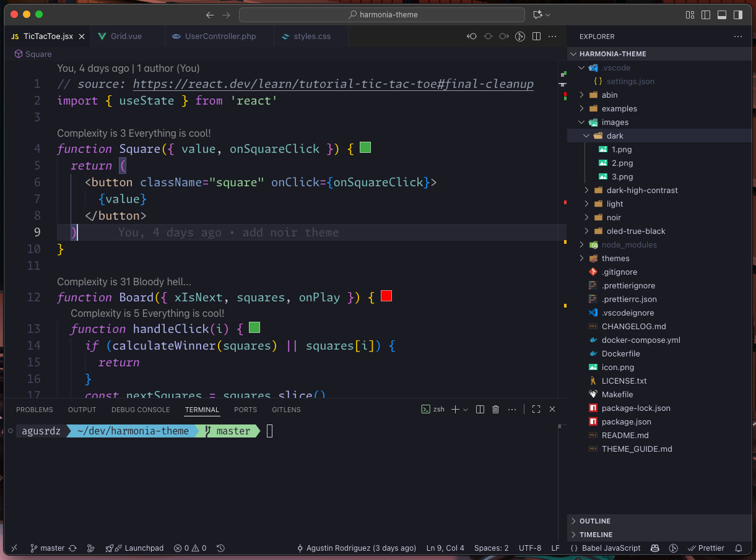Expand the node_modules folder
The height and width of the screenshot is (560, 756).
(x=659, y=244)
